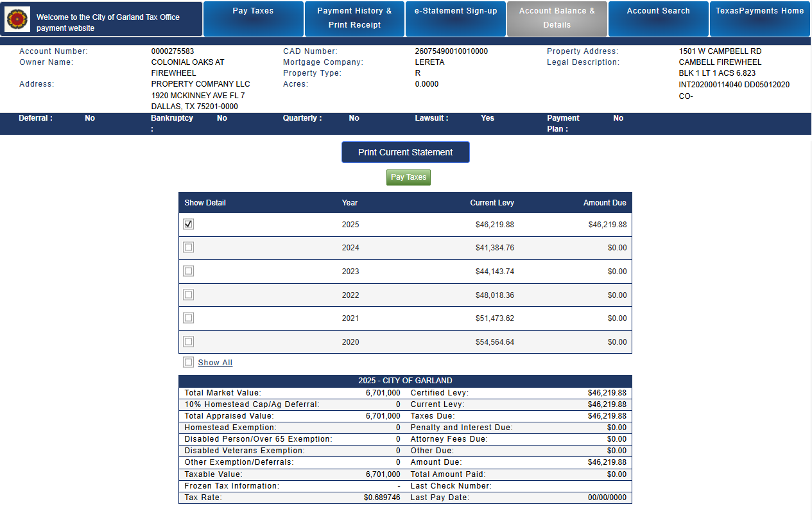This screenshot has height=520, width=812.
Task: Uncheck the 2025 show detail checkbox
Action: [189, 224]
